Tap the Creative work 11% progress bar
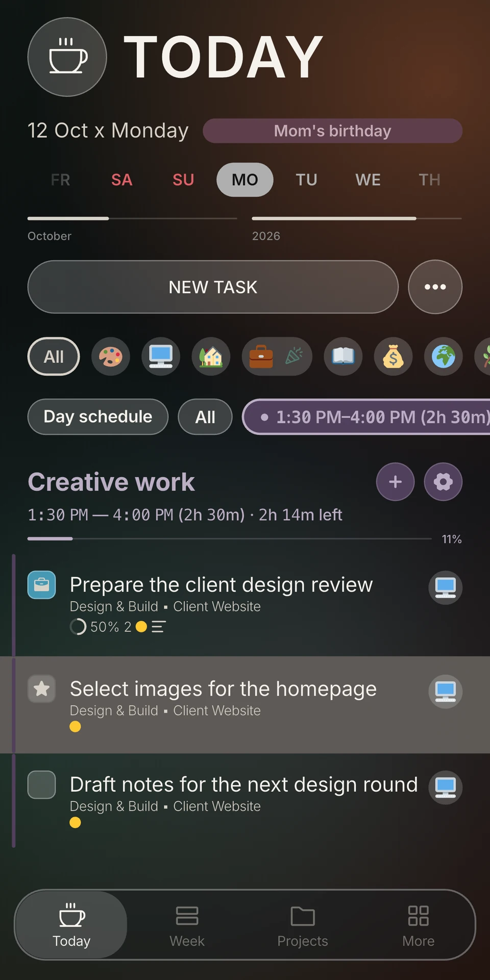Image resolution: width=490 pixels, height=980 pixels. point(230,538)
